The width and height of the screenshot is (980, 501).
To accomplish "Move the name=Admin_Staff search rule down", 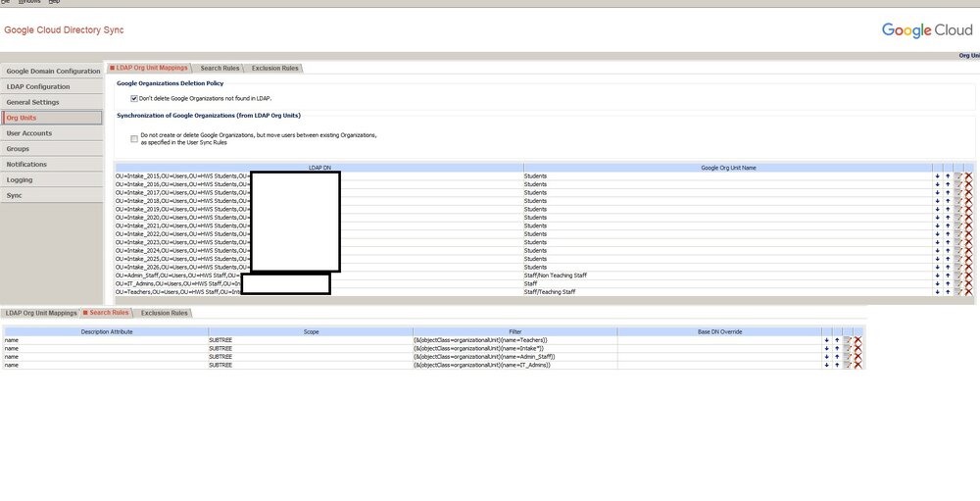I will coord(826,357).
